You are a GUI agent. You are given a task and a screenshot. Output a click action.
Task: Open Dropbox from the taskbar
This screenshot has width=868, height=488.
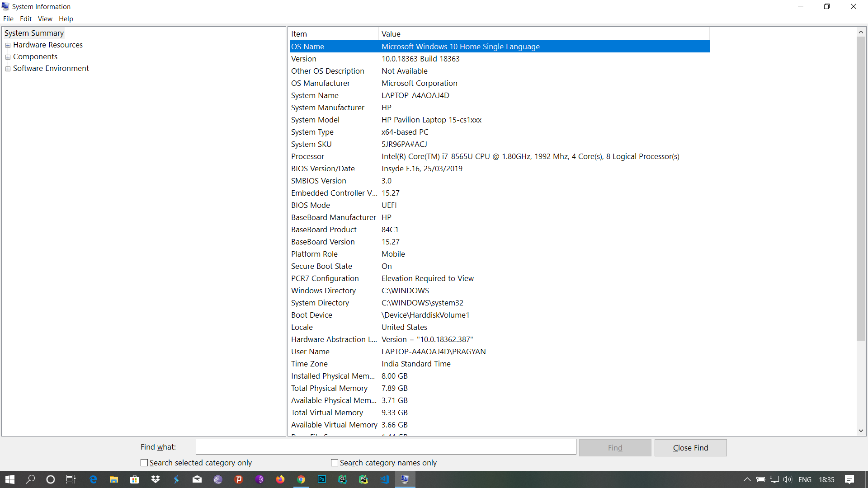(156, 479)
